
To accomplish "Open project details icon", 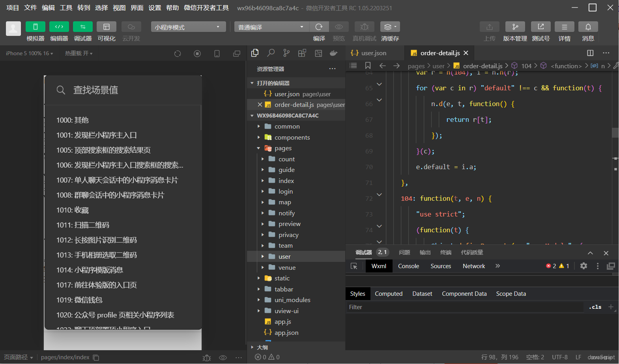I will click(565, 26).
